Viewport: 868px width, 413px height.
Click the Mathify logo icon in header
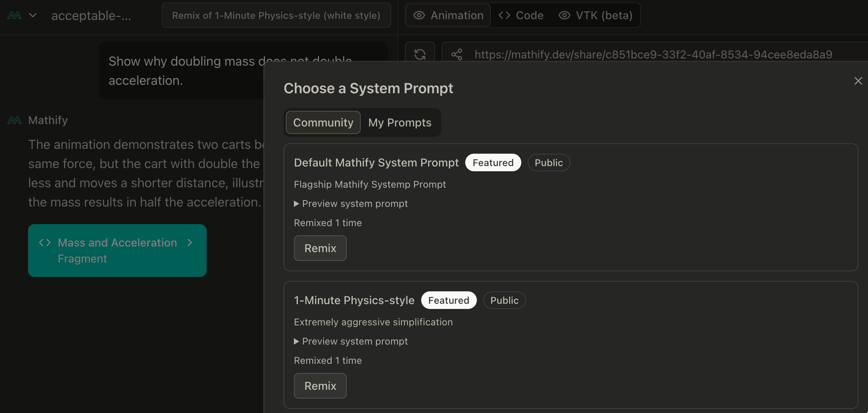pos(14,16)
